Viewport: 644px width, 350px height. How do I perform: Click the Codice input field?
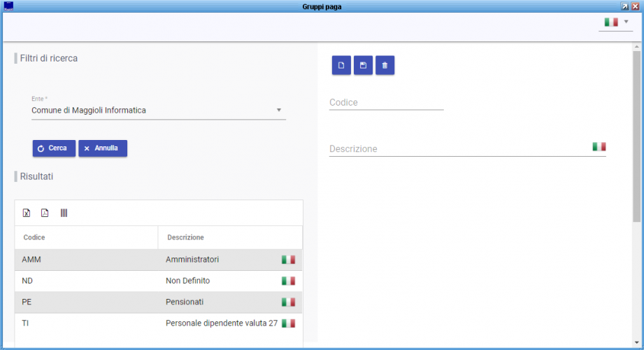(386, 102)
